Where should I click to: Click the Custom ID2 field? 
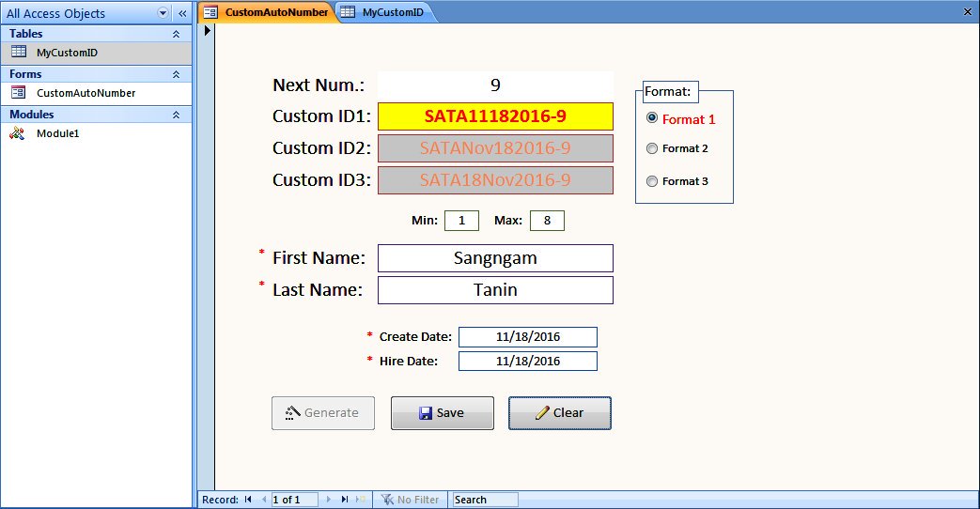click(x=495, y=148)
